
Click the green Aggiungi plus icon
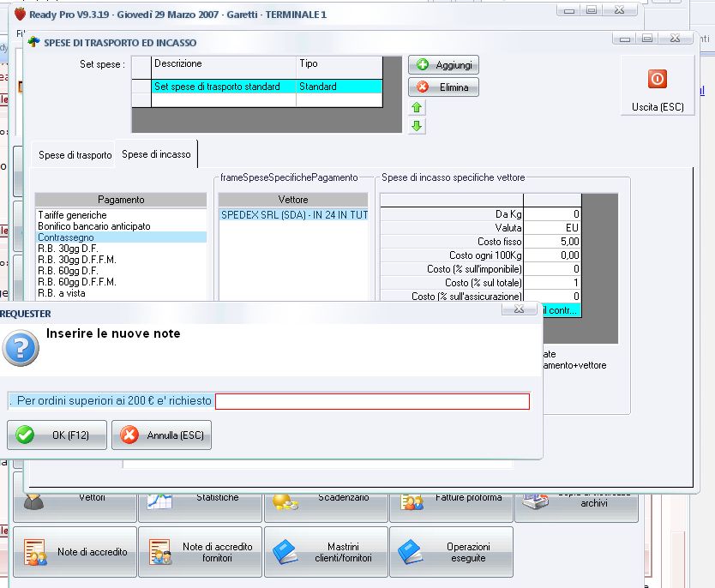(x=423, y=65)
